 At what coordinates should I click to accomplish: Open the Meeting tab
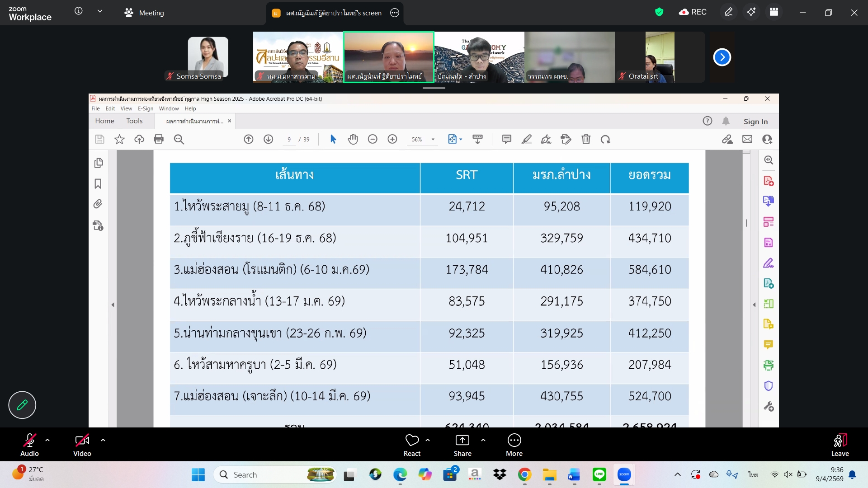(x=144, y=13)
